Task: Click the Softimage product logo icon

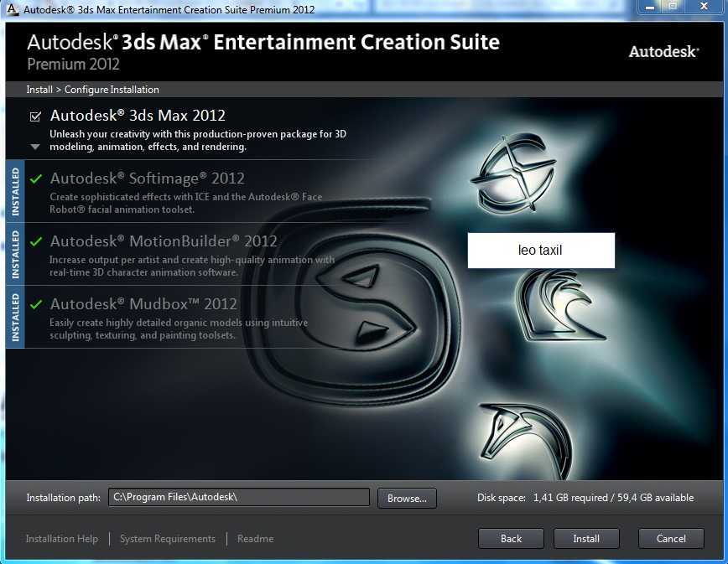Action: click(513, 173)
